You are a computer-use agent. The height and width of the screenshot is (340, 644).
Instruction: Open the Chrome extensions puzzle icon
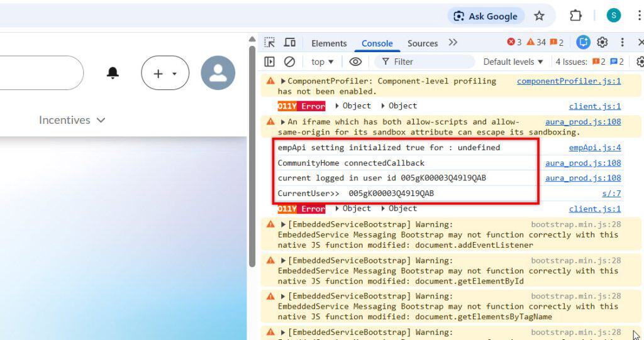[x=576, y=16]
